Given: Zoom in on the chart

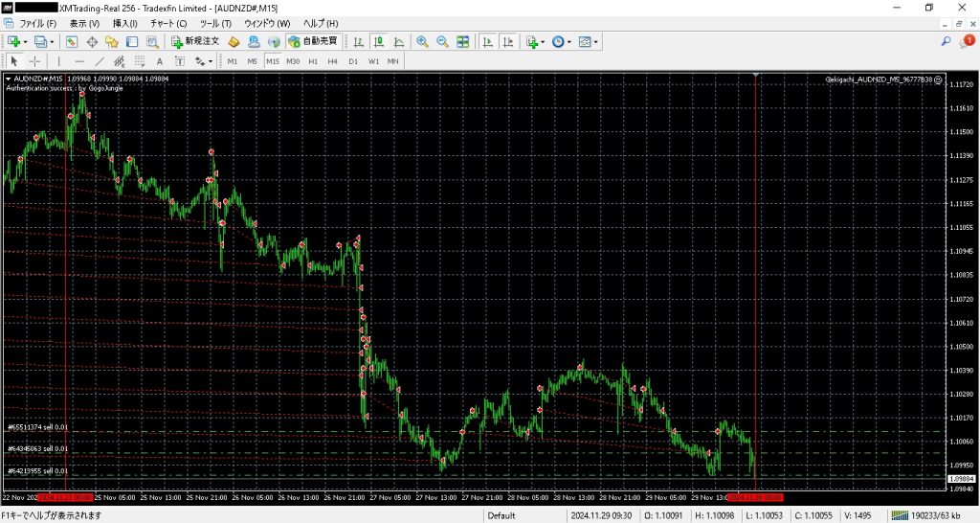Looking at the screenshot, I should coord(422,41).
